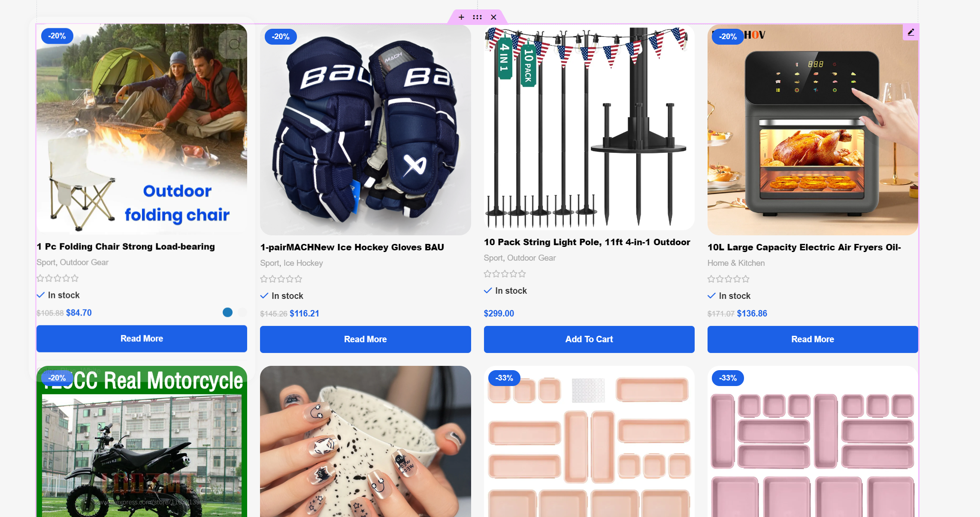This screenshot has height=517, width=980.
Task: Open Read More for folding chair product
Action: click(x=141, y=338)
